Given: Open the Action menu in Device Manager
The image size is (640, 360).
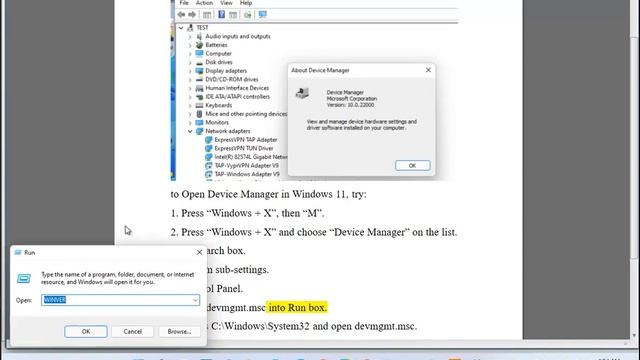Looking at the screenshot, I should coord(204,3).
